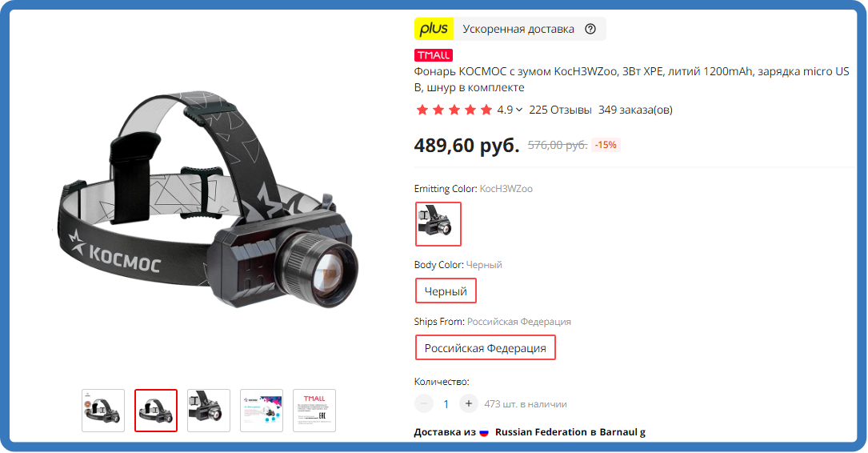Open the 225 Отзывы reviews link

click(560, 110)
